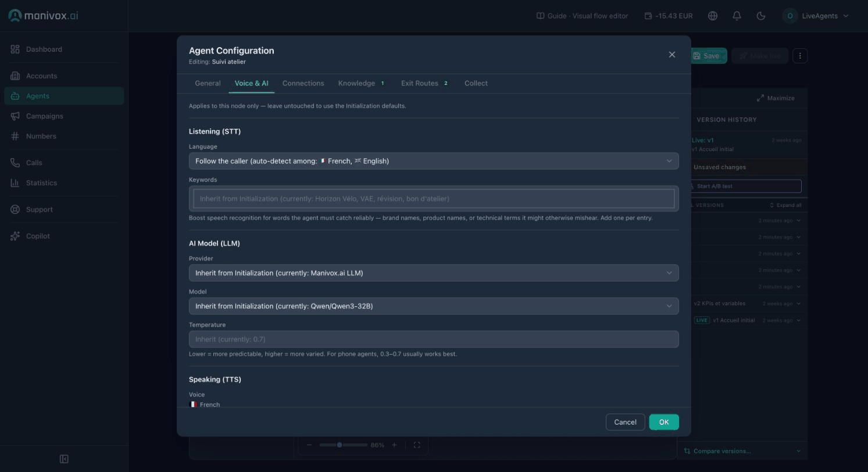Image resolution: width=868 pixels, height=472 pixels.
Task: Open the AI Model Provider dropdown
Action: [434, 273]
